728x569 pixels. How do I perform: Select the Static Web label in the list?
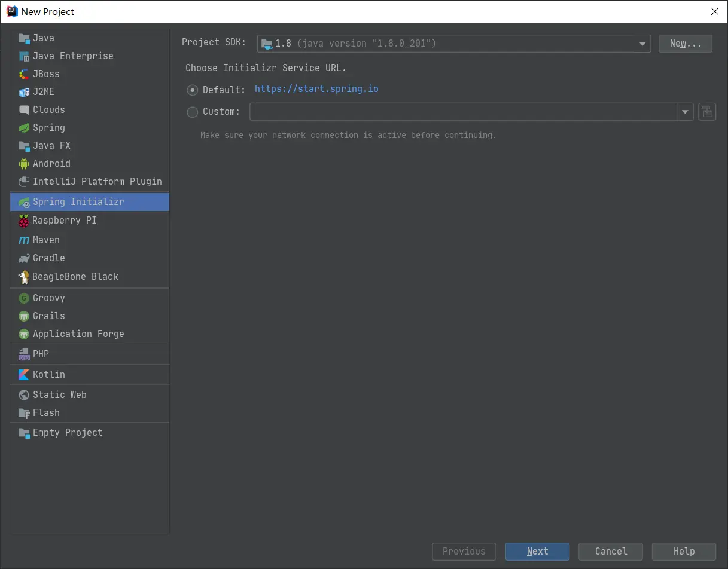pos(60,395)
